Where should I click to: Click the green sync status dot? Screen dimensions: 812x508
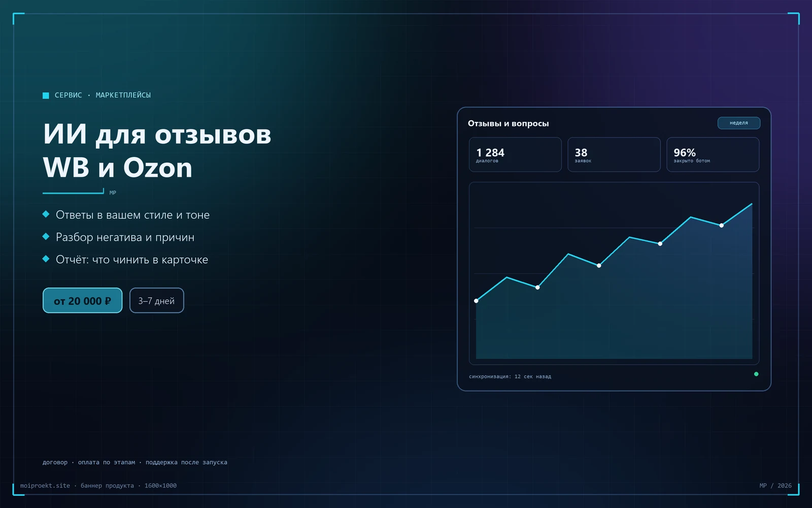coord(756,374)
